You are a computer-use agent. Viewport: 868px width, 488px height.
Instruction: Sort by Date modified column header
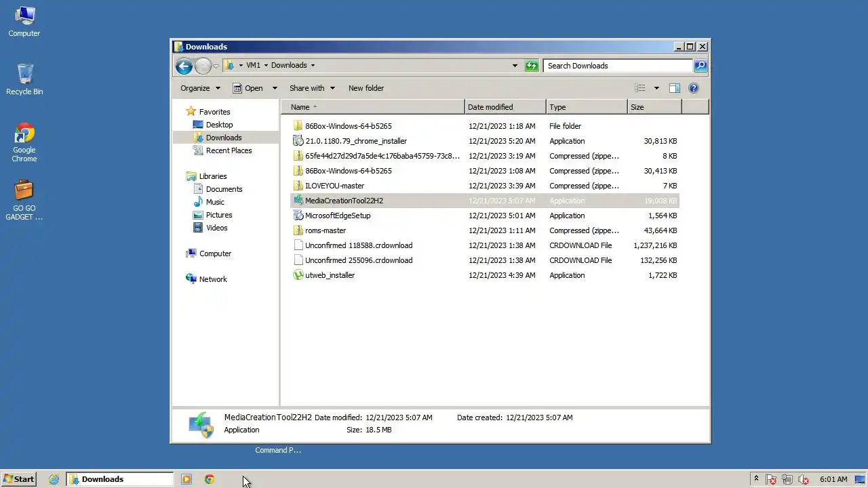pyautogui.click(x=505, y=107)
